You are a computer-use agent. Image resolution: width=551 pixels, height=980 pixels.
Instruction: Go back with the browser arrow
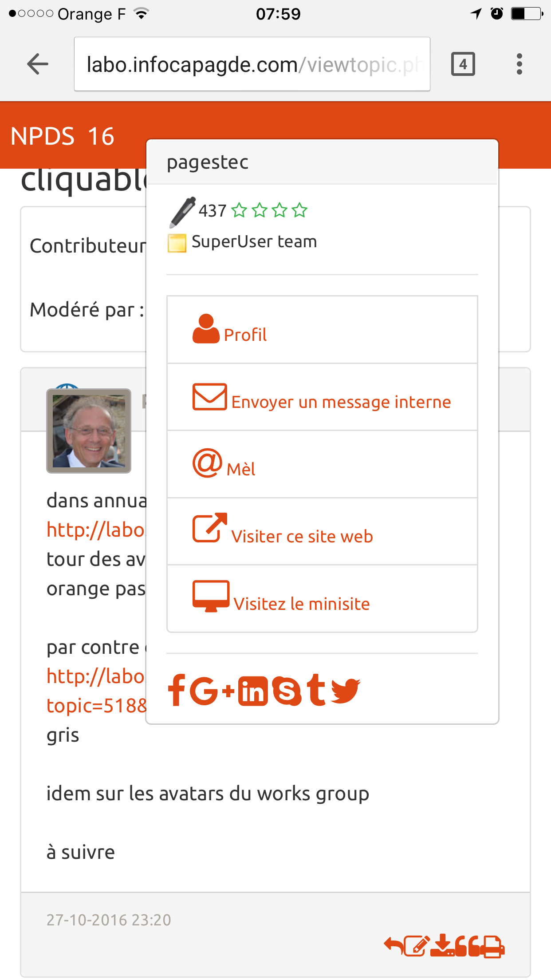click(38, 64)
